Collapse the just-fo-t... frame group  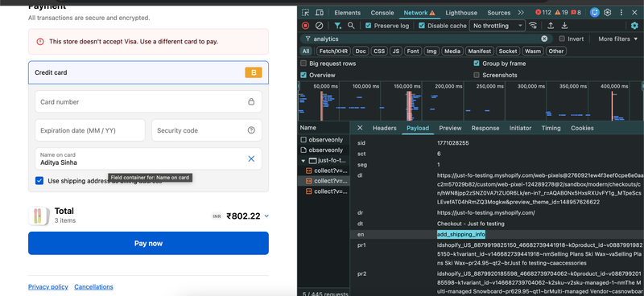click(303, 161)
